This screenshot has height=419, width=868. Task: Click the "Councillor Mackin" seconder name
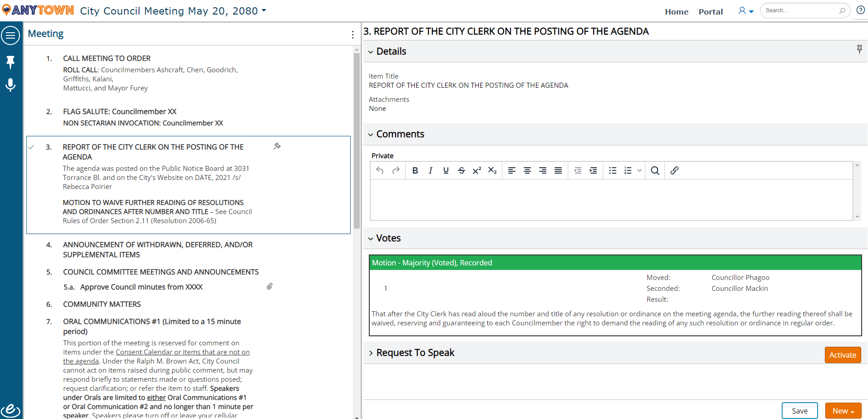[739, 288]
